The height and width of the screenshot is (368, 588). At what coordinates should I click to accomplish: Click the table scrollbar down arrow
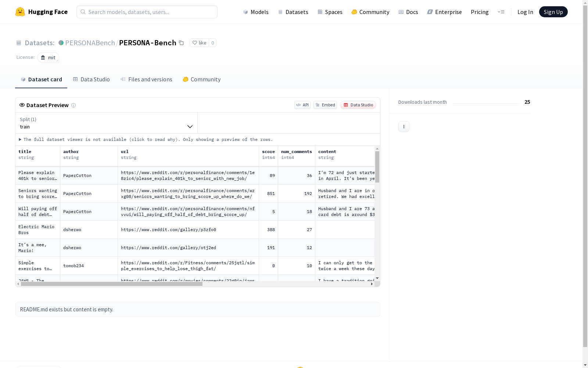(x=377, y=278)
